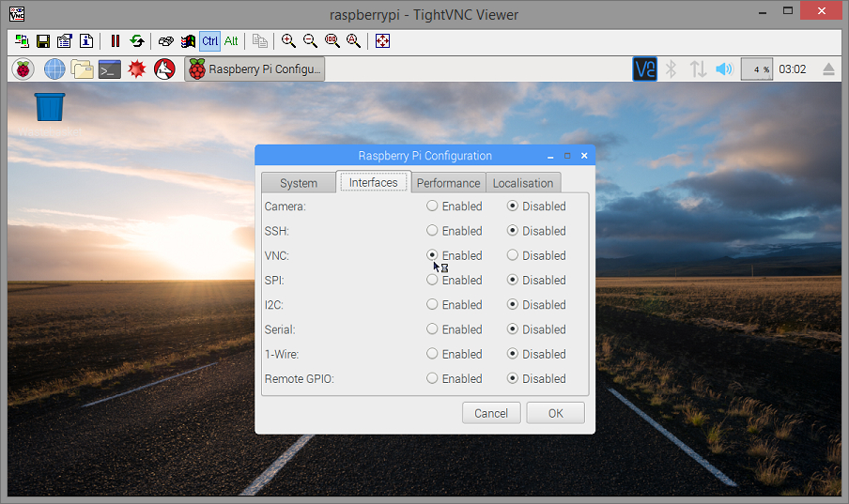Launch the web browser globe icon

pyautogui.click(x=54, y=69)
